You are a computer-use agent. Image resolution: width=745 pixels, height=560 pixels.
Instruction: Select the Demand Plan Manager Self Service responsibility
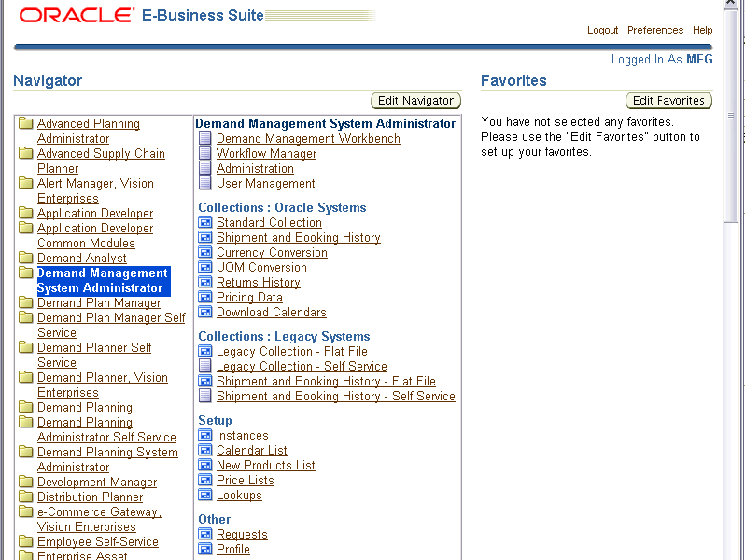click(111, 326)
